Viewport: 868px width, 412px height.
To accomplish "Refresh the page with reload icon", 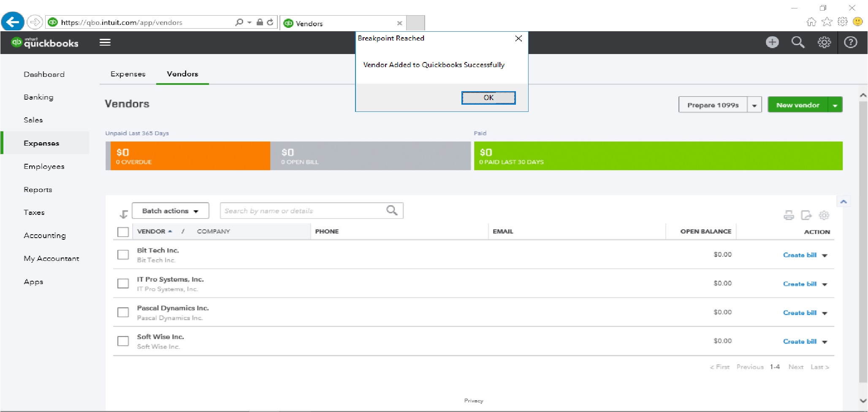I will pos(270,22).
